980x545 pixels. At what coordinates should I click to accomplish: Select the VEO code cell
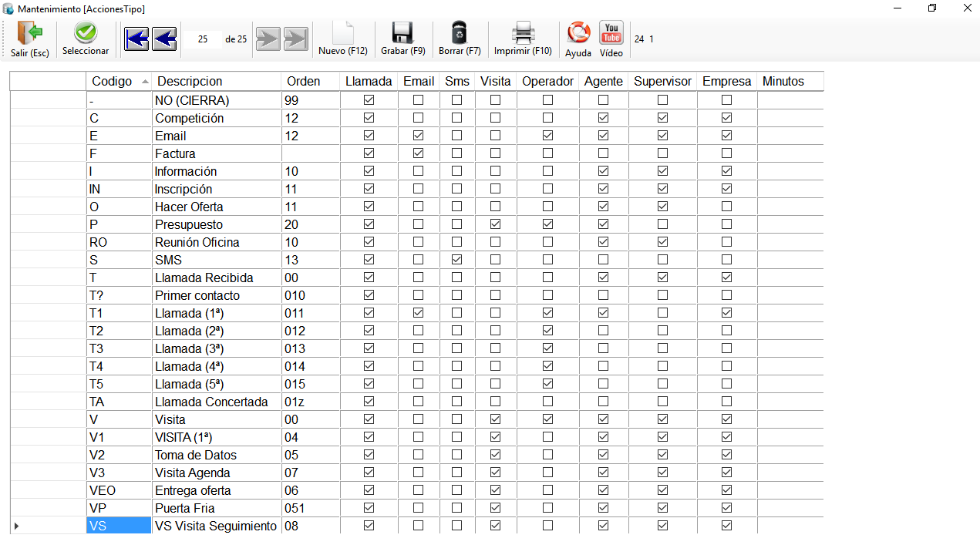click(x=119, y=490)
